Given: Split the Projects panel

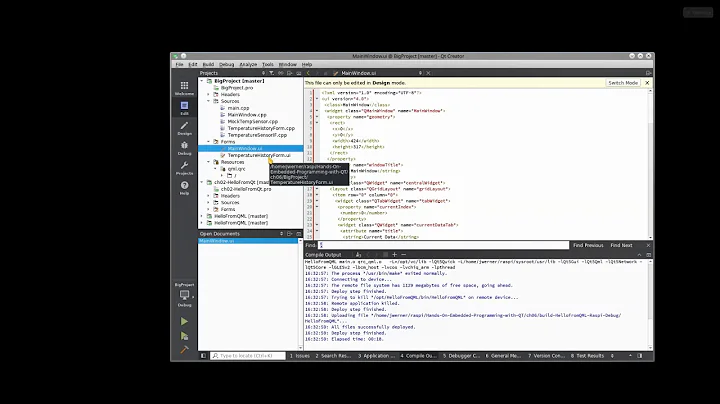Looking at the screenshot, I should click(290, 73).
